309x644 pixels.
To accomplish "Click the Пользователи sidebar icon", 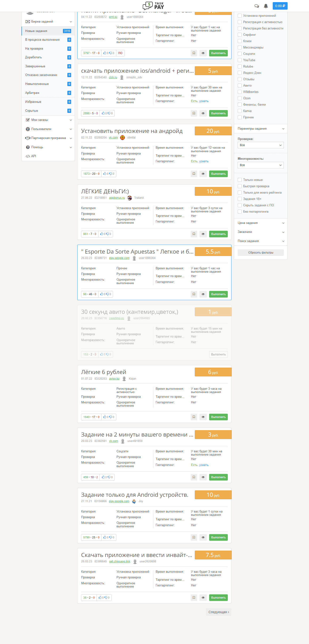I will tap(28, 129).
